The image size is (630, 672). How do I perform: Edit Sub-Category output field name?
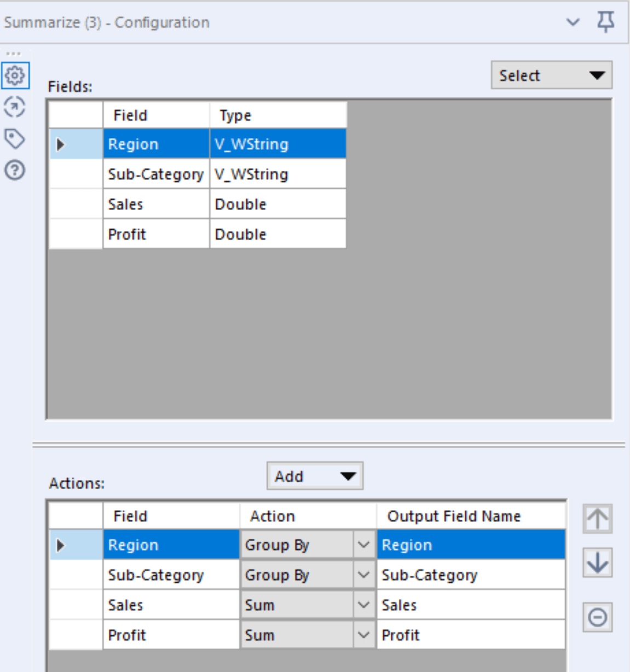pyautogui.click(x=471, y=575)
